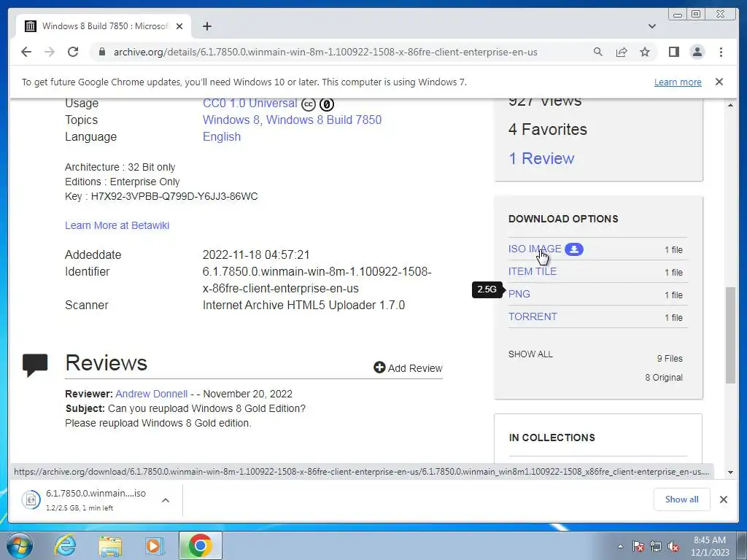Viewport: 747px width, 560px height.
Task: Open Windows Media Player from the taskbar
Action: 155,545
